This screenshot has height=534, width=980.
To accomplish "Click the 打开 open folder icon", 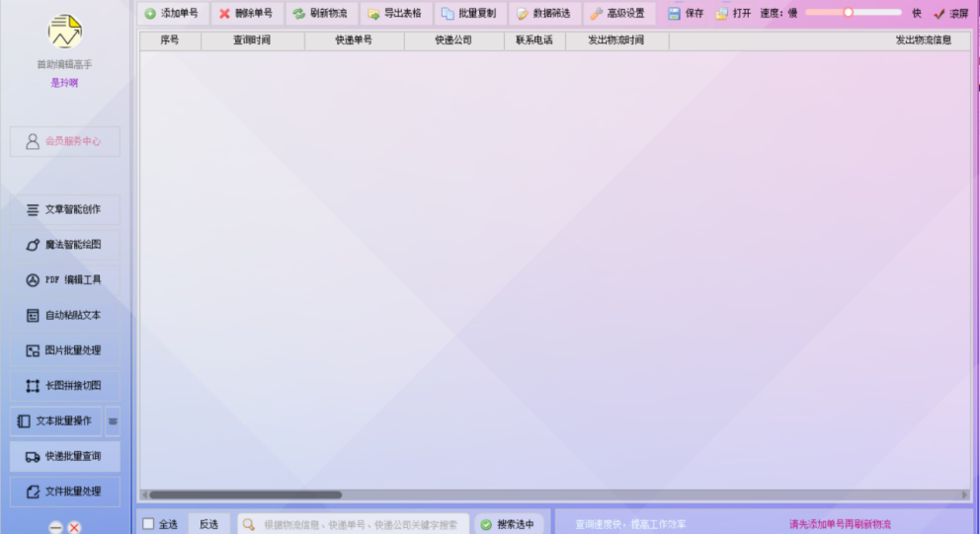I will (722, 13).
